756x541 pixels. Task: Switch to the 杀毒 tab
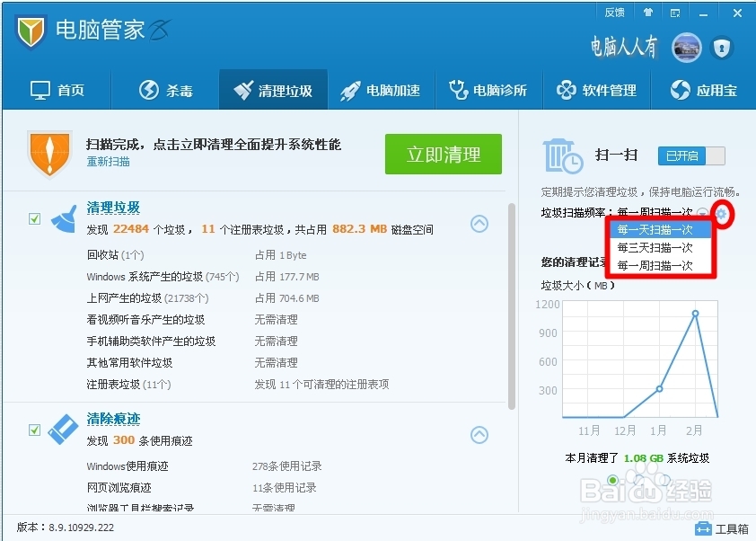(166, 90)
